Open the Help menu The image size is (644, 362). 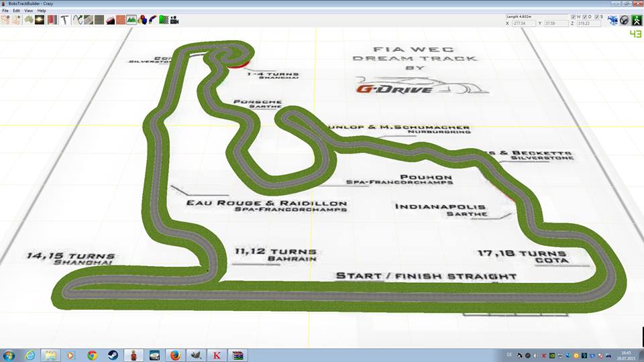pos(42,11)
